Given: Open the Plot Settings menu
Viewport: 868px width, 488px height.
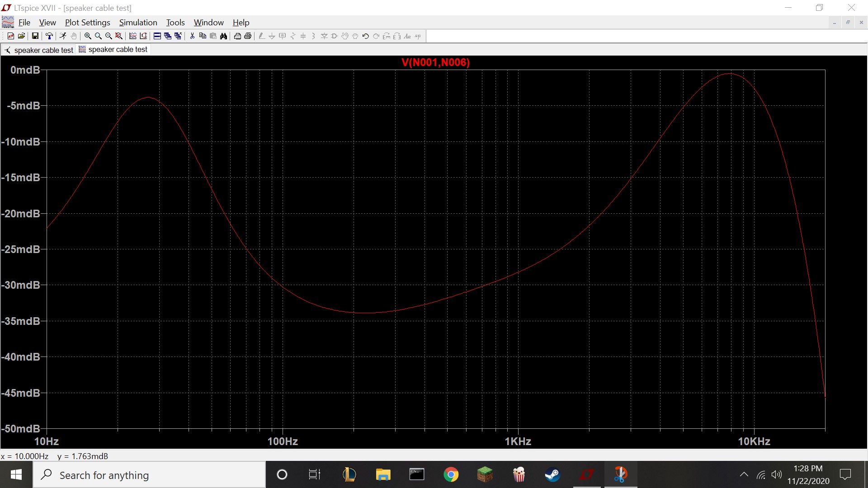Looking at the screenshot, I should pyautogui.click(x=88, y=23).
